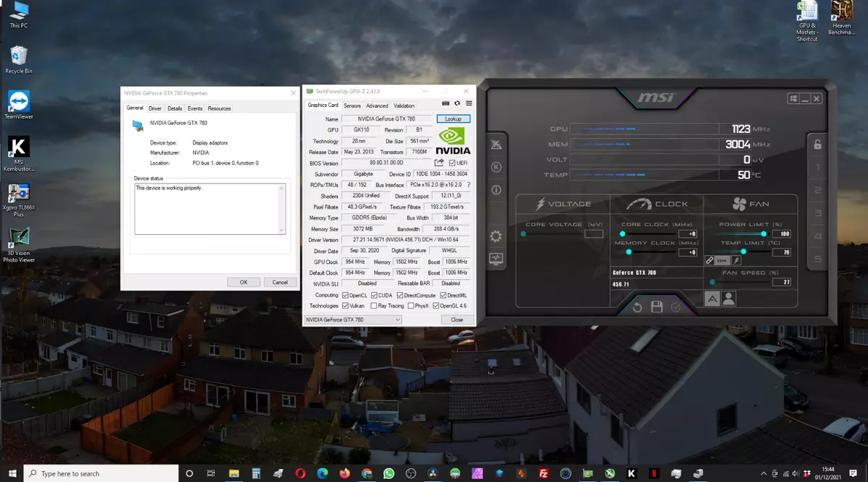Select profile slot 1 in Afterburner

(x=817, y=167)
